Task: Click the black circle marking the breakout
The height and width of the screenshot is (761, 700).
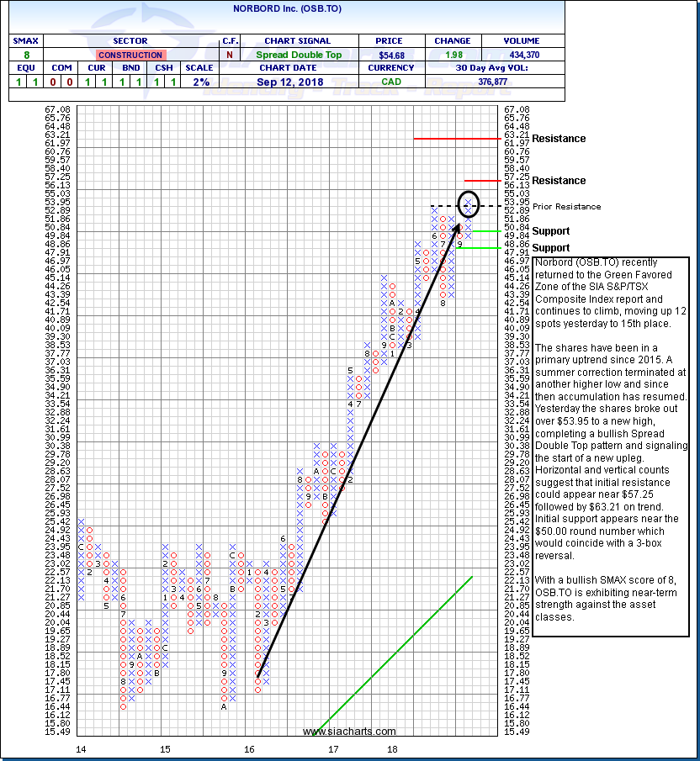Action: coord(469,203)
